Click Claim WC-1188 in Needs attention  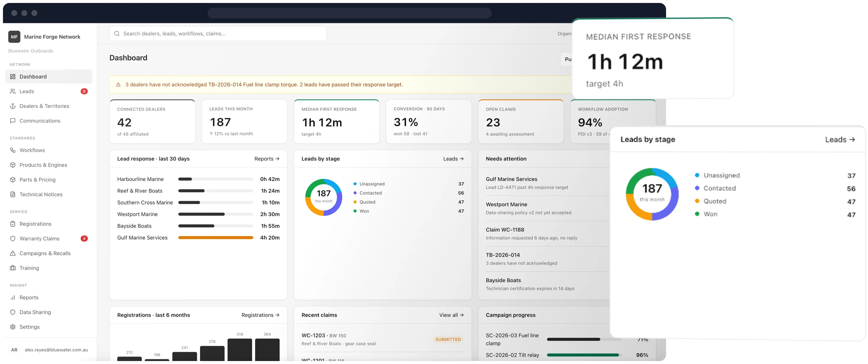pos(505,230)
